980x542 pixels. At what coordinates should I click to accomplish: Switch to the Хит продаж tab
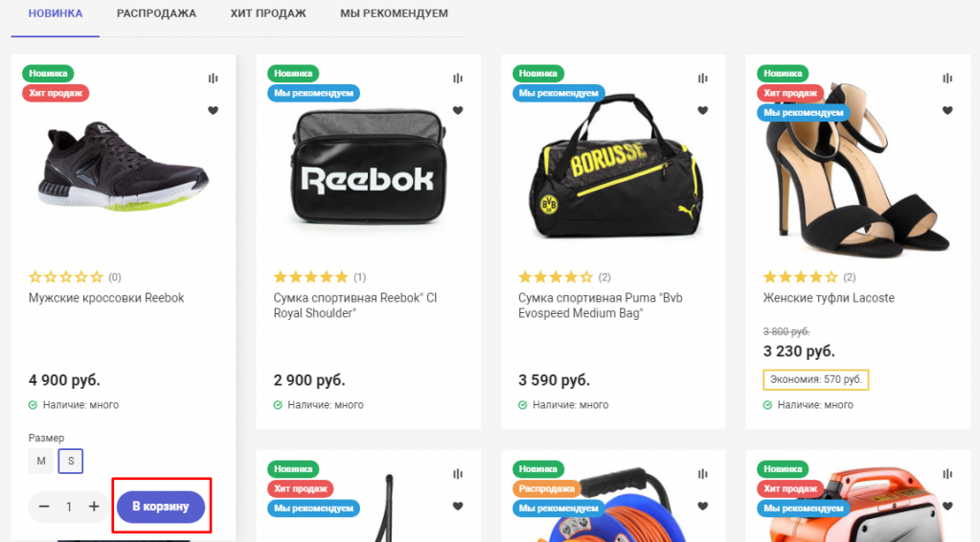pyautogui.click(x=268, y=13)
